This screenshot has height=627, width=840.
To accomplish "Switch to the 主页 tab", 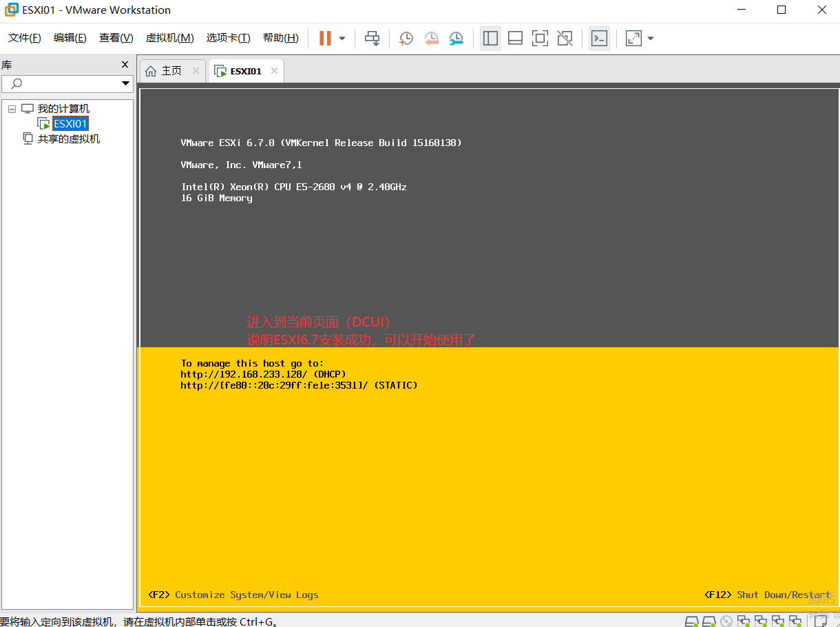I will pos(171,71).
